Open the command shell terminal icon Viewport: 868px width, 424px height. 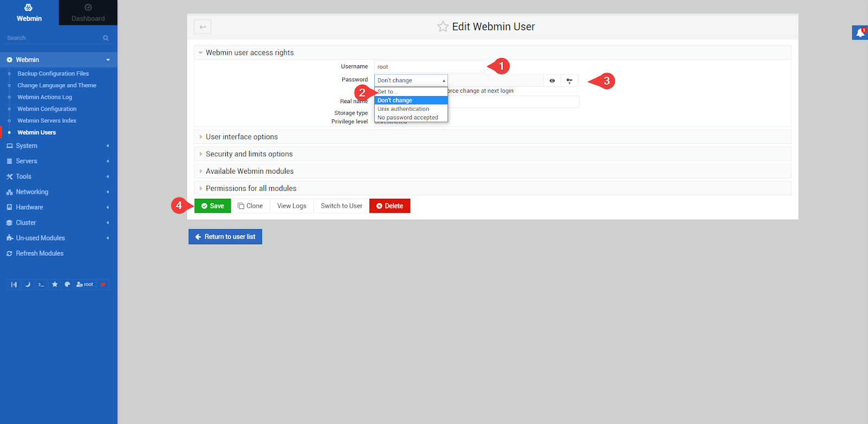pyautogui.click(x=41, y=284)
